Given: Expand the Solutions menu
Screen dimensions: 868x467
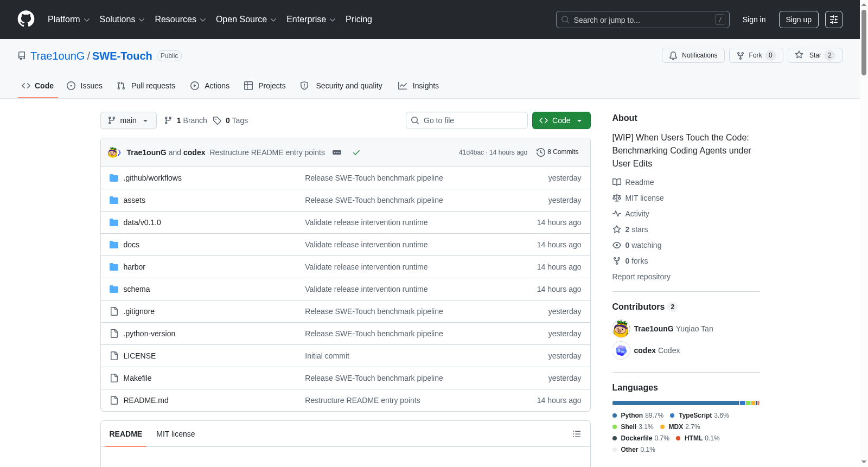Looking at the screenshot, I should tap(122, 20).
